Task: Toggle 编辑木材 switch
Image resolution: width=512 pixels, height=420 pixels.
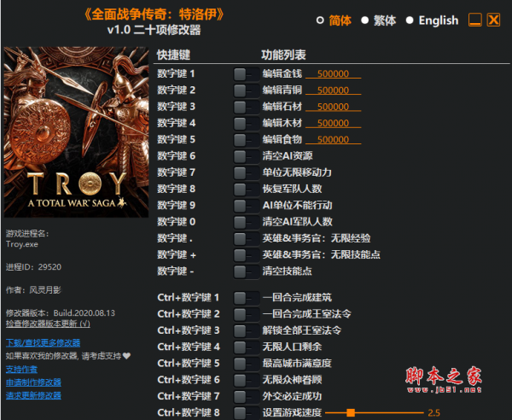Action: (x=247, y=124)
